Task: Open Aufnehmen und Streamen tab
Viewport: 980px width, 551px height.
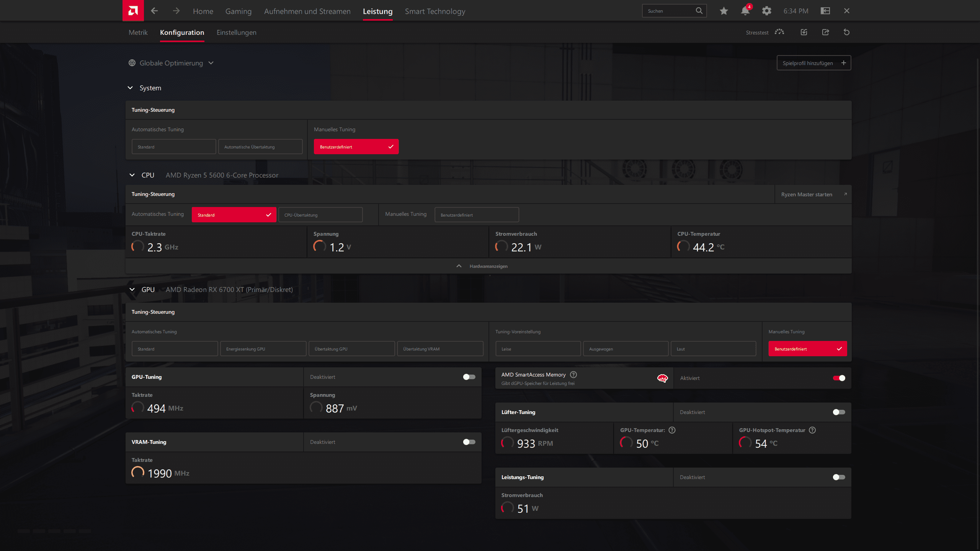Action: pos(307,11)
